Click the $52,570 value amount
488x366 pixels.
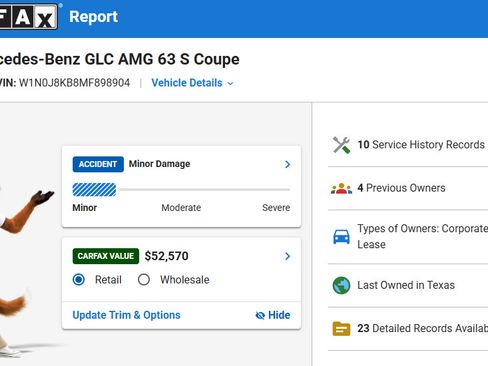point(166,256)
